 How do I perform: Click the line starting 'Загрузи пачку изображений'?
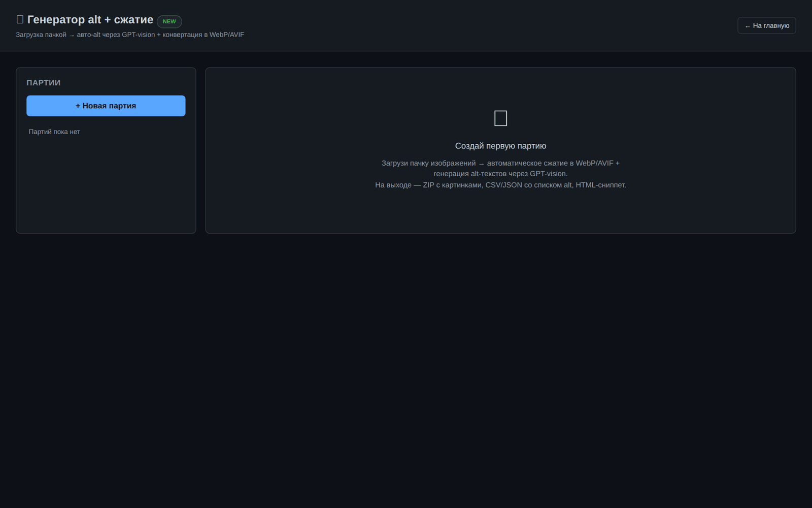[x=500, y=163]
